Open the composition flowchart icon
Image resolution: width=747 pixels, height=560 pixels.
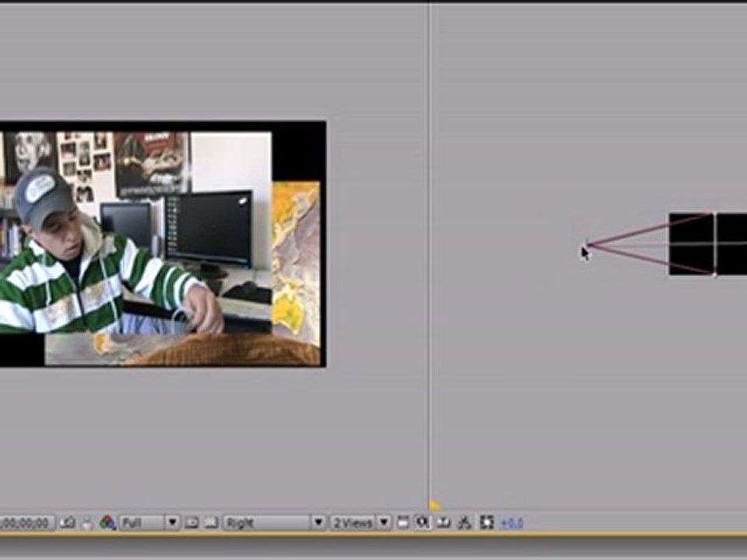click(x=464, y=523)
